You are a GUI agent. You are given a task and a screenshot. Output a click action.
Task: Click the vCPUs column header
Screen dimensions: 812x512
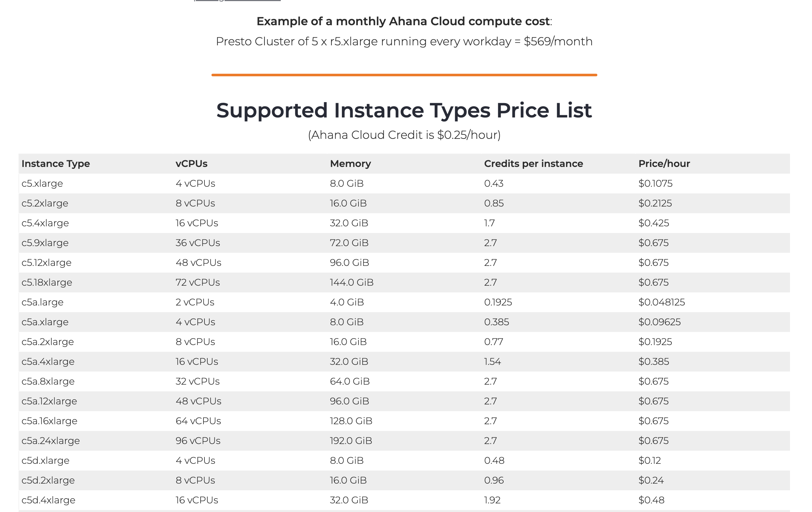(x=191, y=164)
